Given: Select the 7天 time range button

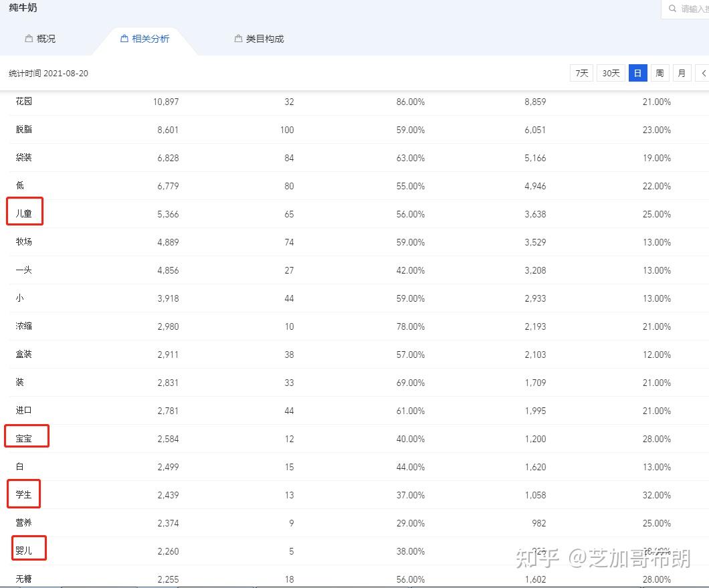Looking at the screenshot, I should coord(581,74).
